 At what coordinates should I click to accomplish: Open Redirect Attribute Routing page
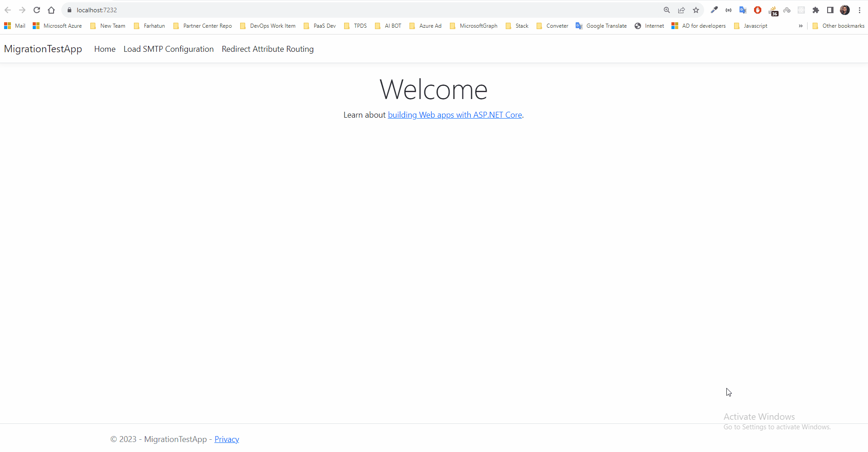pyautogui.click(x=267, y=49)
